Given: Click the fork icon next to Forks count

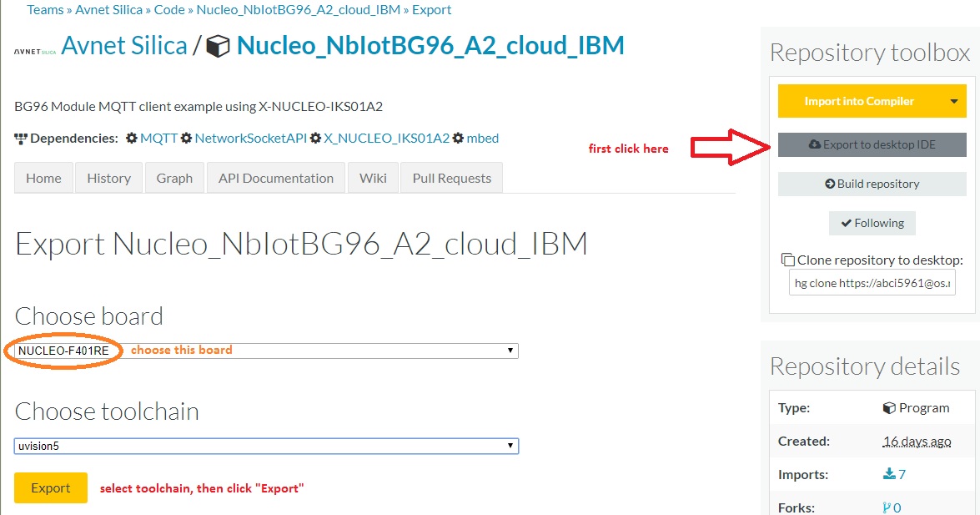Looking at the screenshot, I should (x=888, y=507).
